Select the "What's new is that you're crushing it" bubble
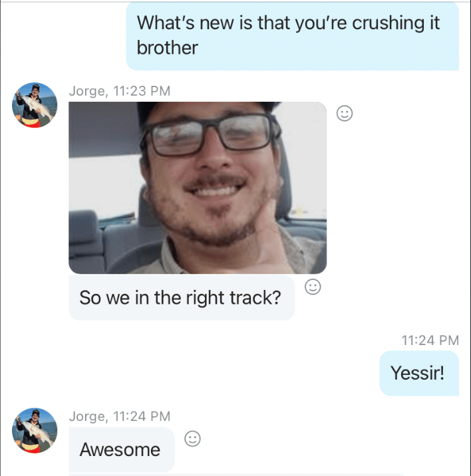The image size is (471, 476). pos(292,36)
